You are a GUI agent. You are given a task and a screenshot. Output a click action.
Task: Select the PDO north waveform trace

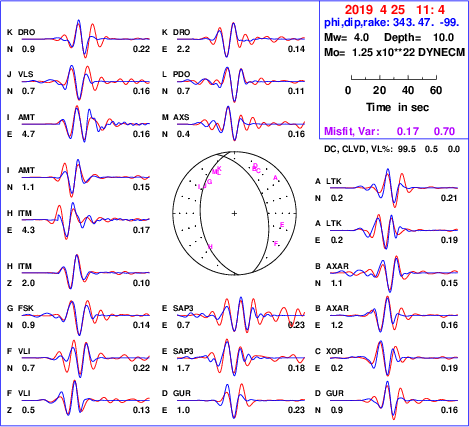click(241, 82)
